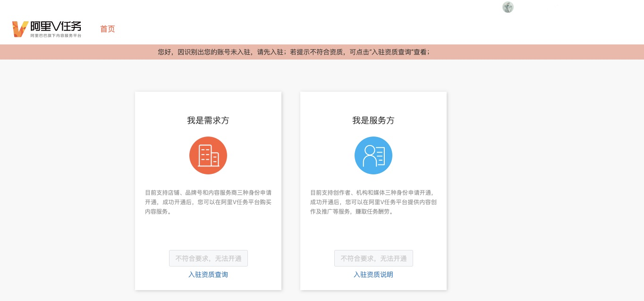Viewport: 644px width, 301px height.
Task: Click the description text starting 目前支持创作者
Action: (373, 202)
